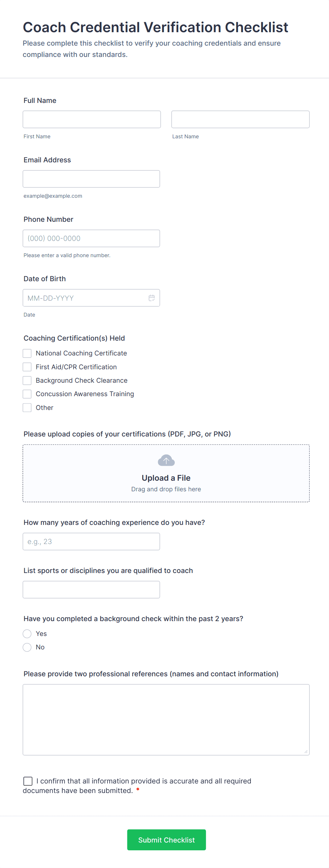
Task: Click the calendar icon in Date of Birth
Action: 151,298
